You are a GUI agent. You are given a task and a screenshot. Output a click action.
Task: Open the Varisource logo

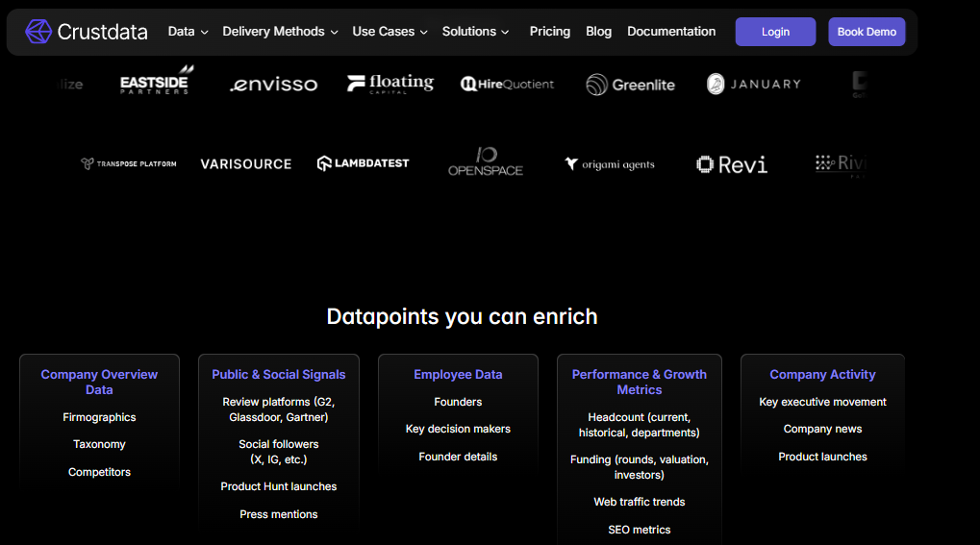point(245,163)
